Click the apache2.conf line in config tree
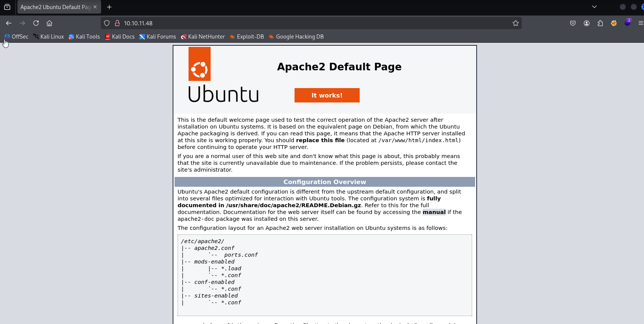 pos(214,248)
